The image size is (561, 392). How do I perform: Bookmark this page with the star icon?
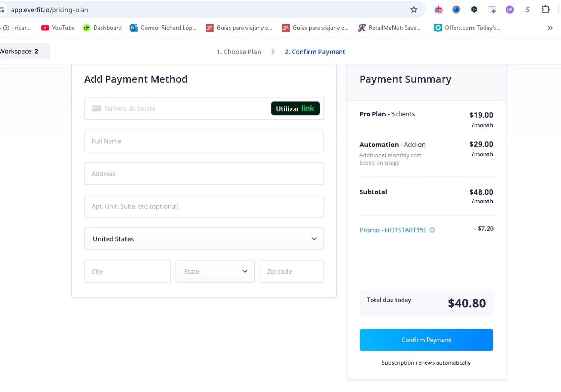click(414, 10)
